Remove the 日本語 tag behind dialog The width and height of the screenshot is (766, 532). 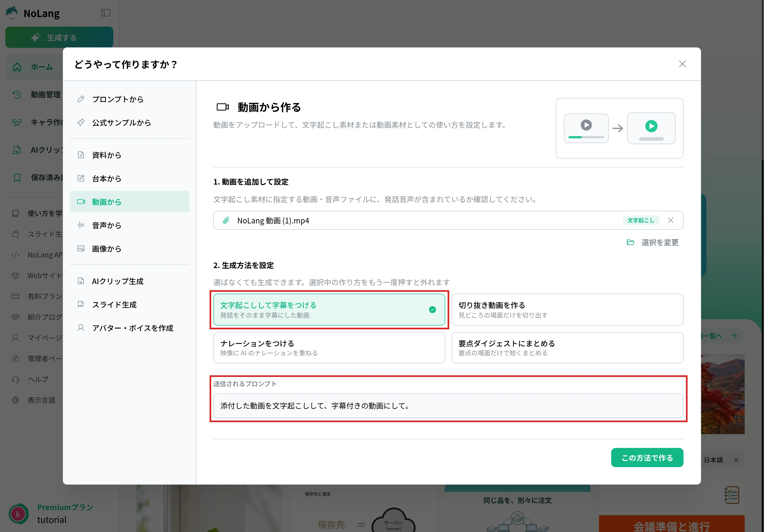tap(736, 460)
